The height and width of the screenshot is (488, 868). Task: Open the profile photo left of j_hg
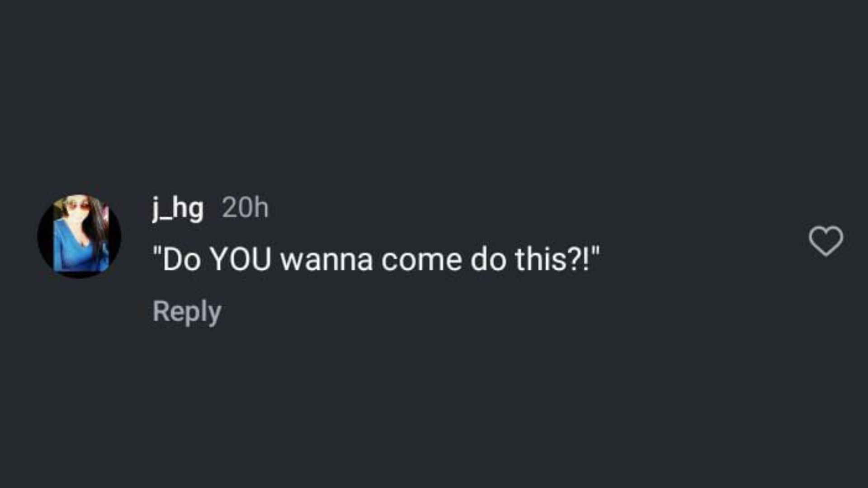pyautogui.click(x=79, y=236)
